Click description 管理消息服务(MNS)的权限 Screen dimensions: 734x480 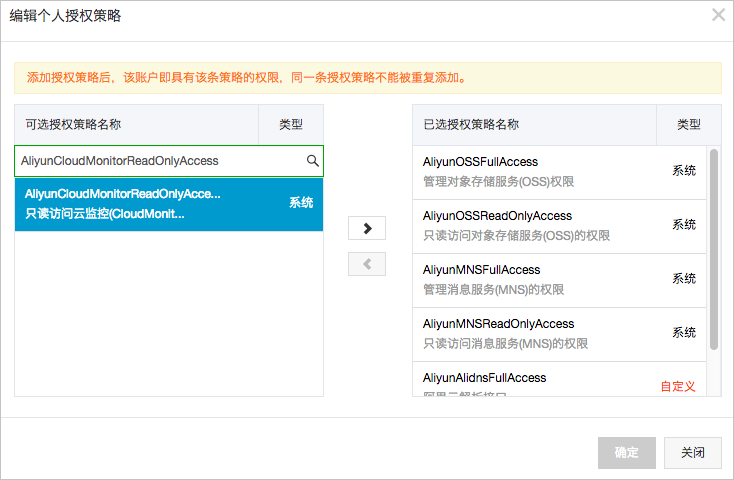click(493, 290)
